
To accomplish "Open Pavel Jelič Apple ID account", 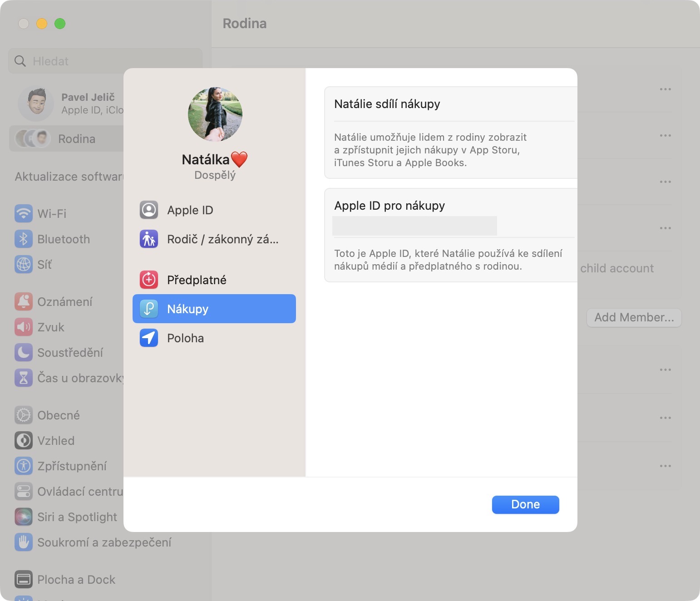I will click(70, 103).
